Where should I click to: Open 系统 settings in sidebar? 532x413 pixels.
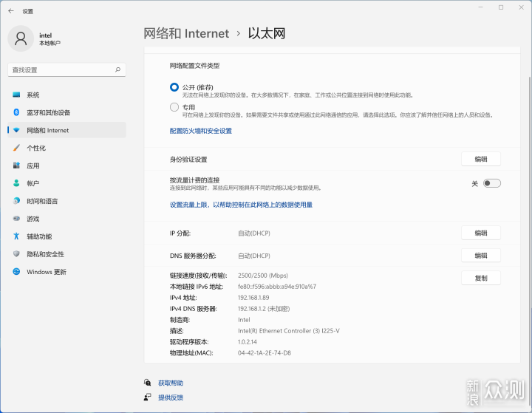[66, 95]
